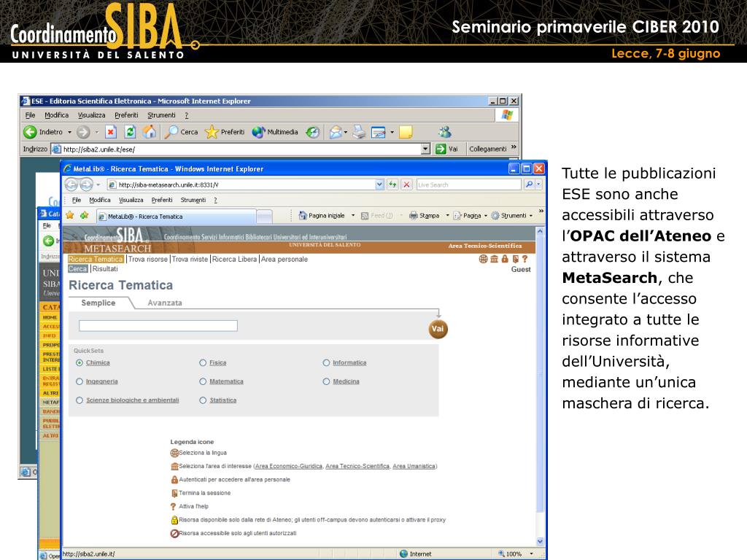Open the Risultati sub-tab

click(105, 269)
